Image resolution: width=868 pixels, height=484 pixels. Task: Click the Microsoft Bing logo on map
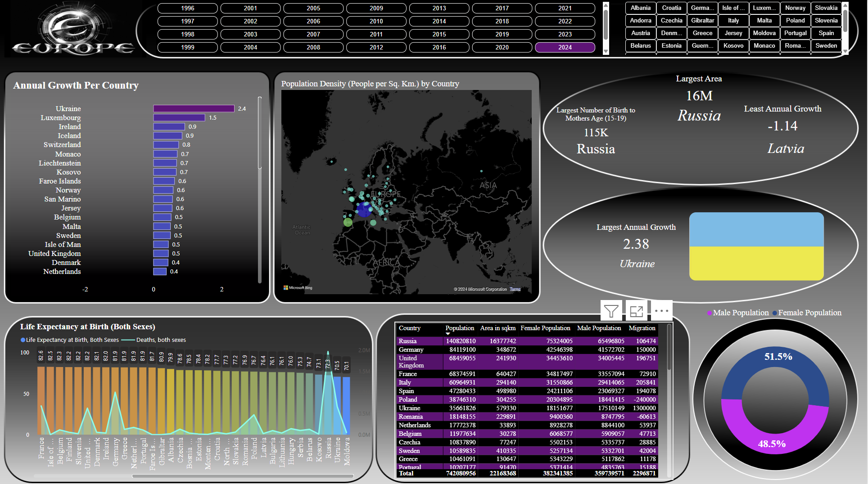(298, 288)
